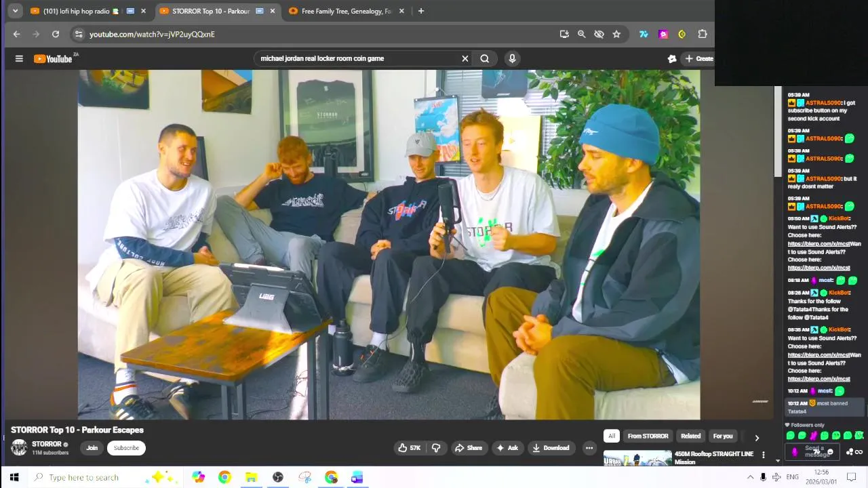868x488 pixels.
Task: Open the Ask AI button
Action: coord(507,448)
